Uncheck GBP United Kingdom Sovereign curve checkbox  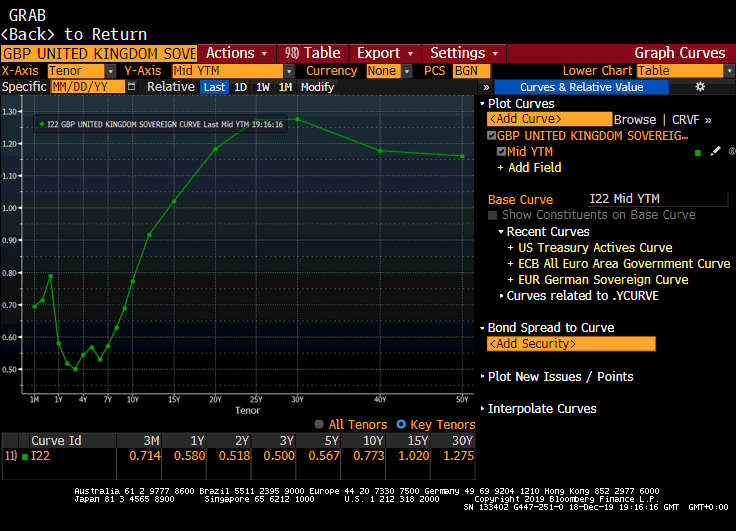tap(491, 135)
